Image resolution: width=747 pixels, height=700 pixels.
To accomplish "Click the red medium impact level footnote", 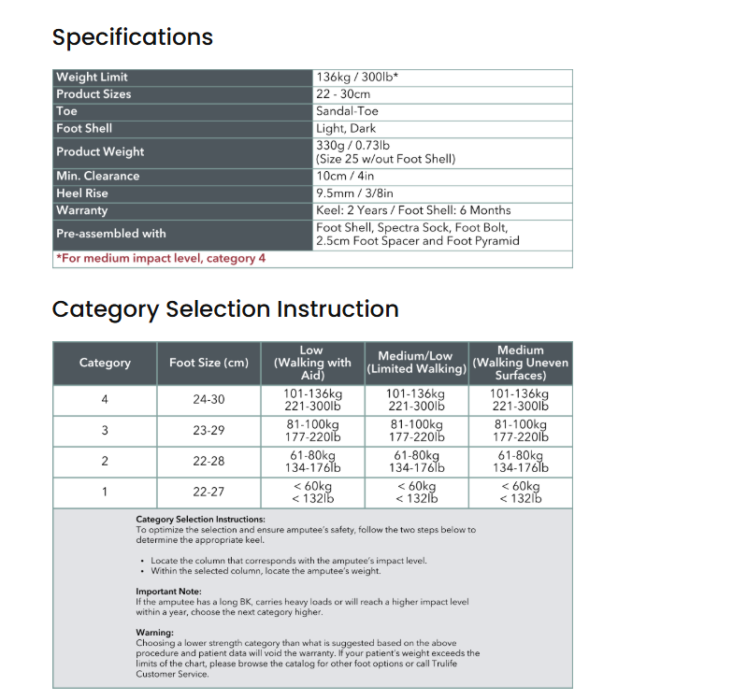I will (161, 259).
